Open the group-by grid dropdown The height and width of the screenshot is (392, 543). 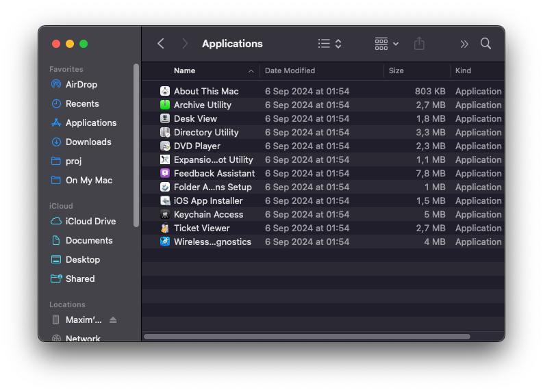[386, 44]
